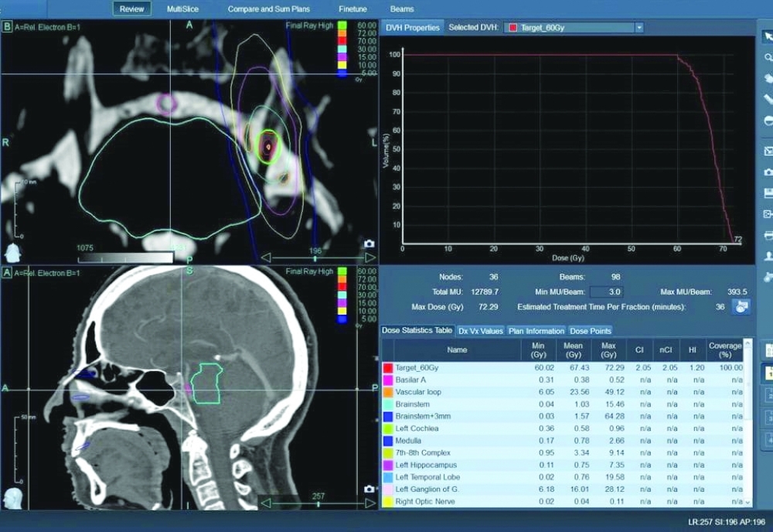Viewport: 773px width, 532px height.
Task: Click the treatment time calculator icon
Action: pos(741,307)
